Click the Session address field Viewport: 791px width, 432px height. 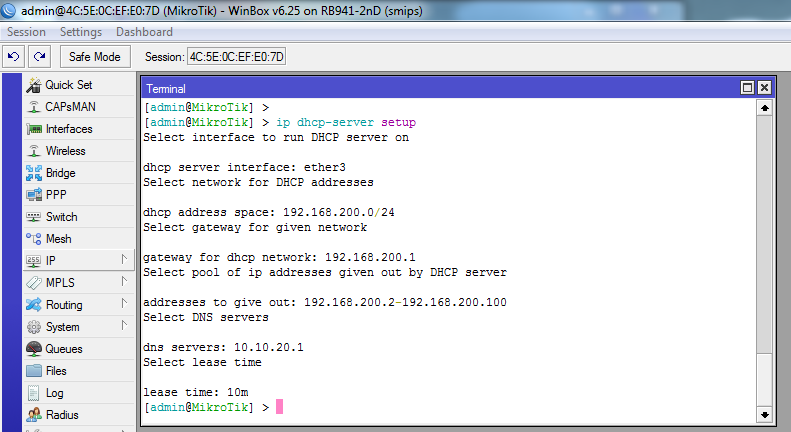[237, 57]
